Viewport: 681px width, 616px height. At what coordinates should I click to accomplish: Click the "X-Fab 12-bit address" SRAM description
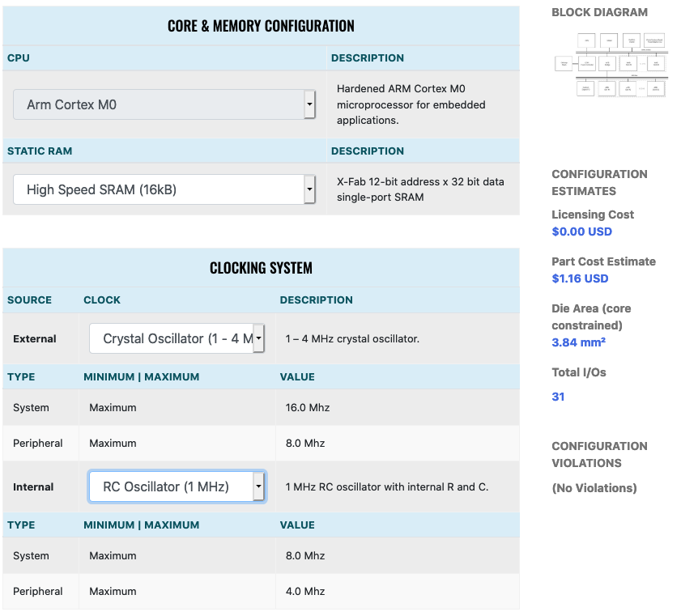420,189
